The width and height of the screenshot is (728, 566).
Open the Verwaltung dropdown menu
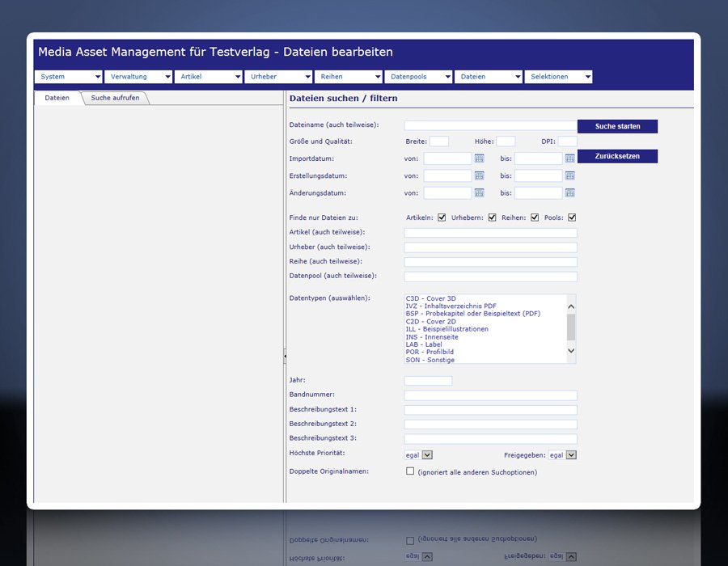click(x=138, y=77)
